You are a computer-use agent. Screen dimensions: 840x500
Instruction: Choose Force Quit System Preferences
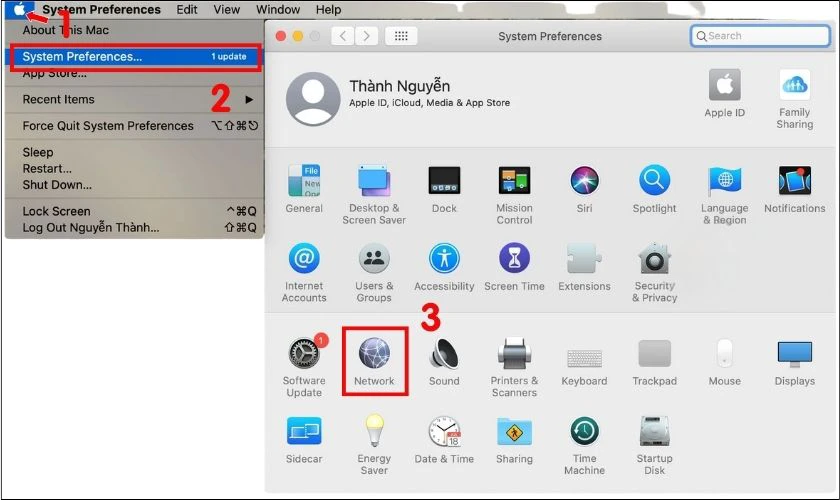pyautogui.click(x=134, y=125)
